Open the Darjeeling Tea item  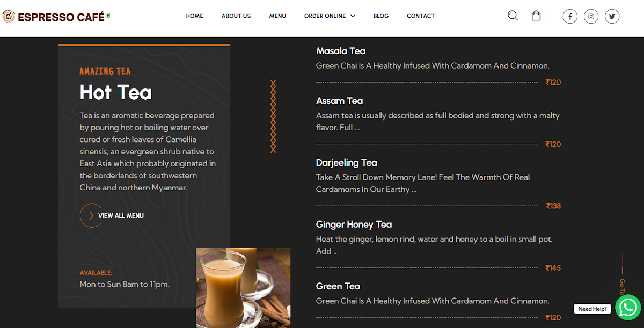point(347,162)
